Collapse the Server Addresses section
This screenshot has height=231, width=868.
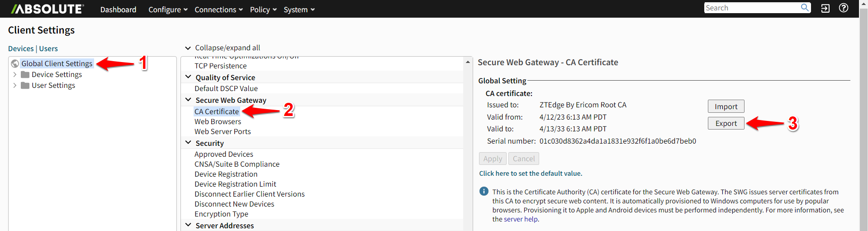coord(188,226)
